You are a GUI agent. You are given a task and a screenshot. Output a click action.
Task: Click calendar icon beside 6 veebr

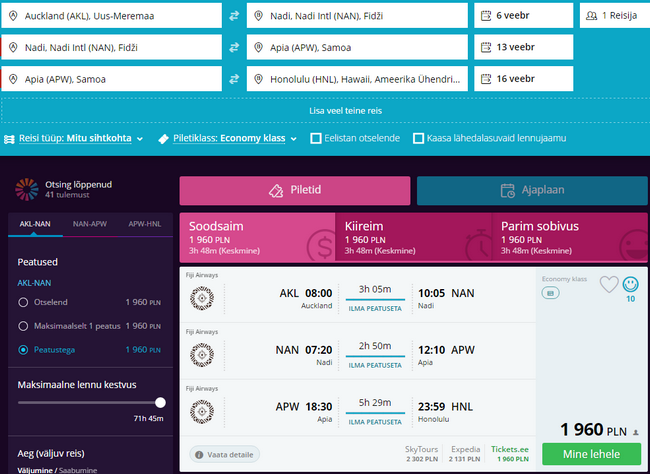coord(486,16)
